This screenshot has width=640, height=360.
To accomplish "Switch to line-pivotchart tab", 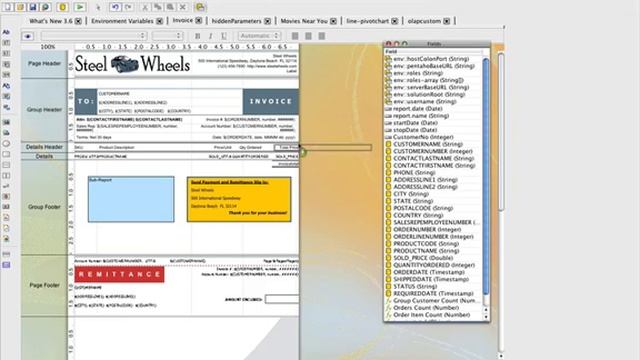I will click(x=367, y=21).
